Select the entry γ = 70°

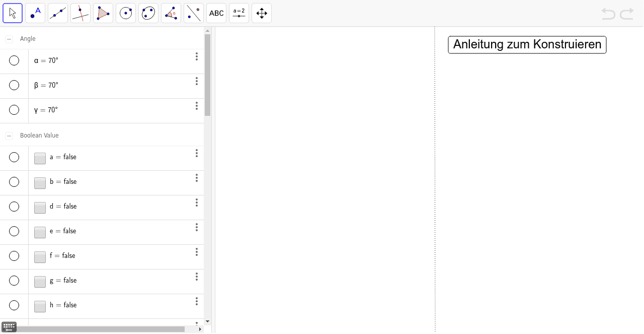(x=46, y=110)
